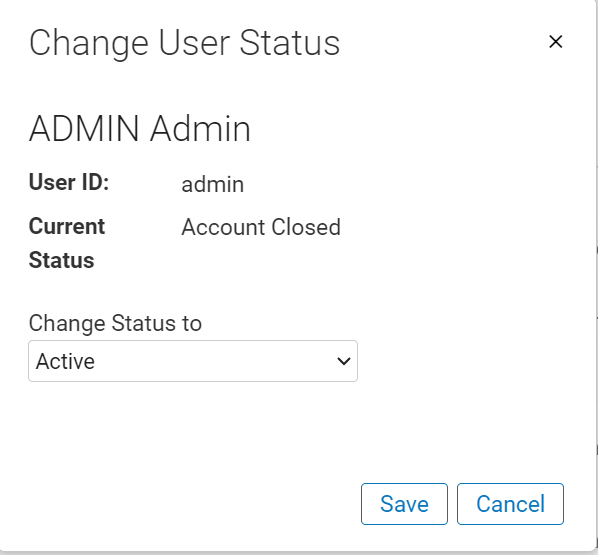Click the bold 'User ID:' label
Screen dimensions: 598x555
click(69, 182)
